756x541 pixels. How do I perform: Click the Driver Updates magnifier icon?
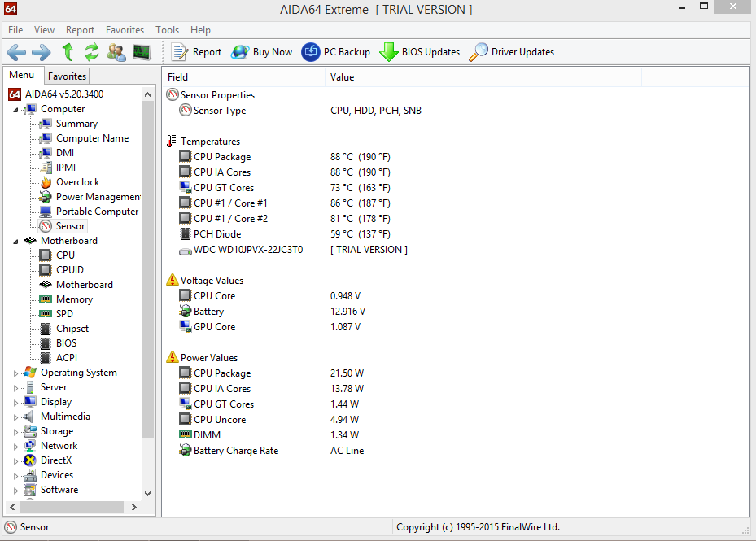pos(479,52)
